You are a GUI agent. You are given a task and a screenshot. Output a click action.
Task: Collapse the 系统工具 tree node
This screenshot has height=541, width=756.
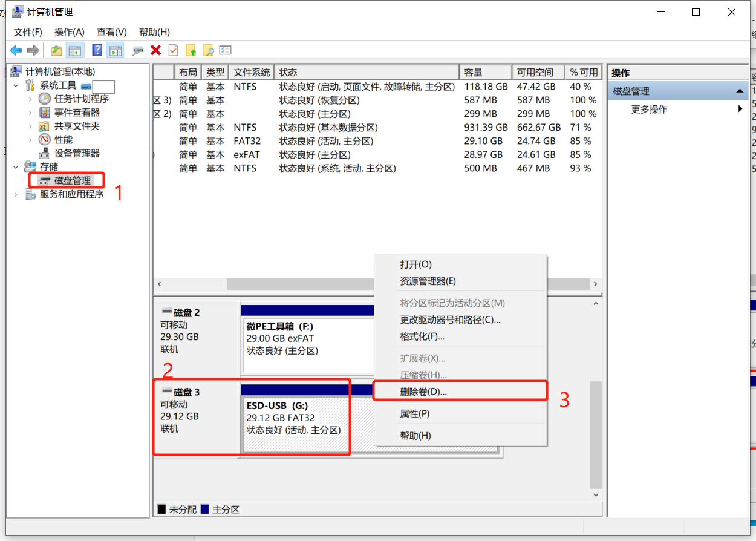(15, 85)
